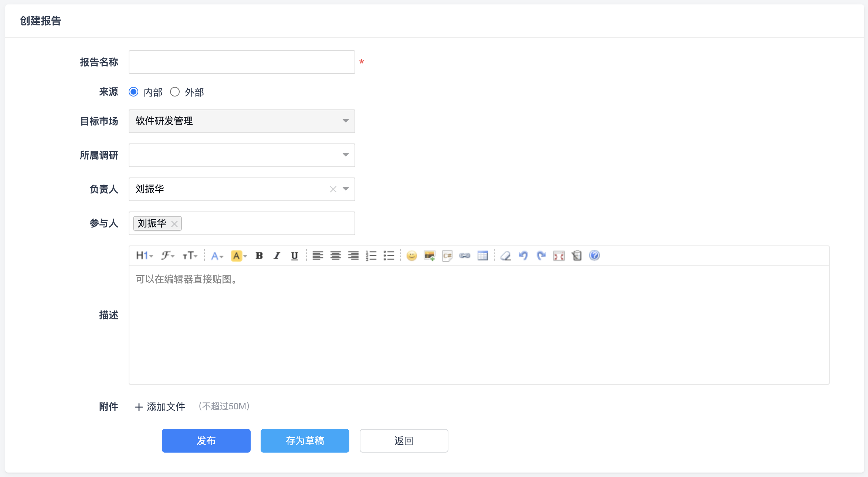Open the H1 heading style menu
This screenshot has height=477, width=868.
pos(144,256)
